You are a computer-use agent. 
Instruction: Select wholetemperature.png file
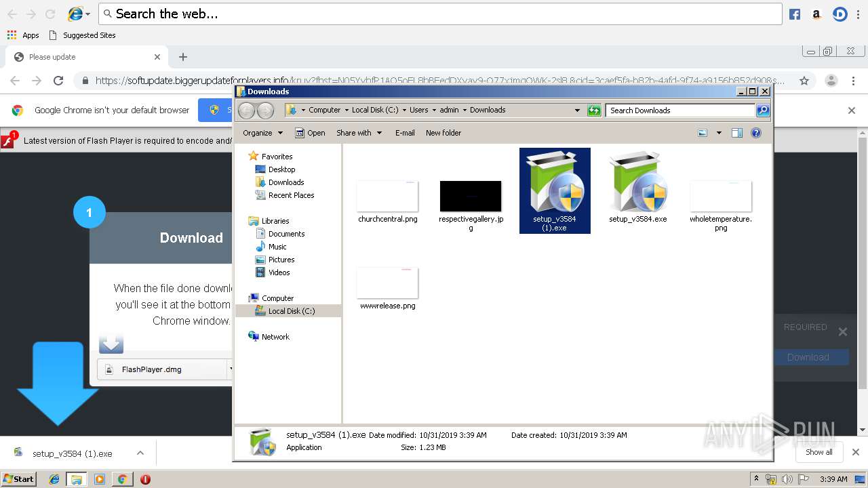click(x=721, y=206)
